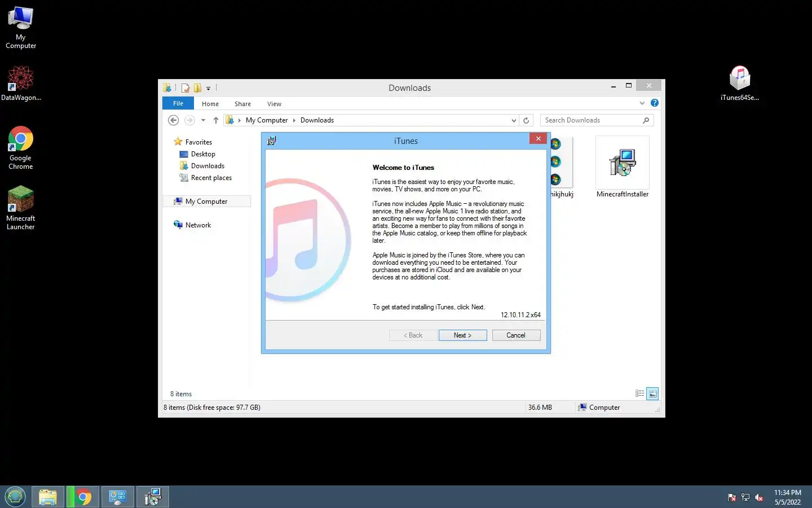This screenshot has width=812, height=508.
Task: Open the View ribbon tab
Action: [x=274, y=104]
